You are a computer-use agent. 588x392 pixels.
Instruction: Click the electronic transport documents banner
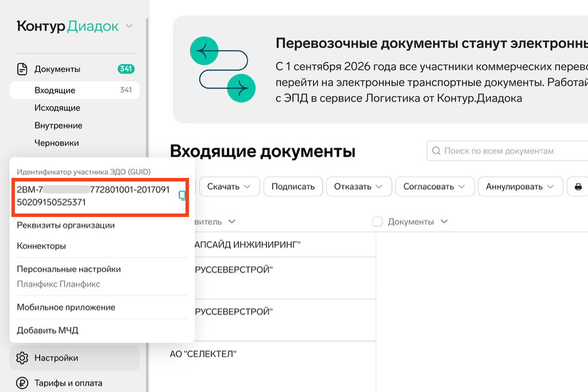point(380,69)
